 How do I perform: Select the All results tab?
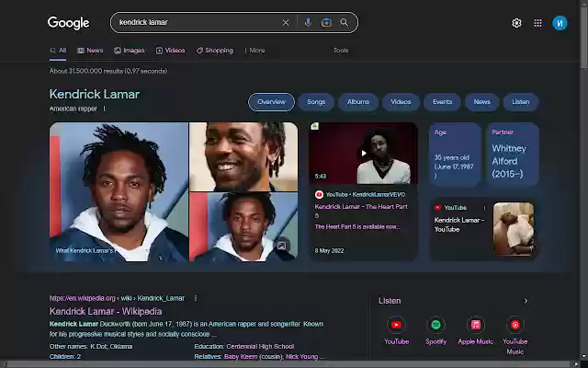pos(58,51)
